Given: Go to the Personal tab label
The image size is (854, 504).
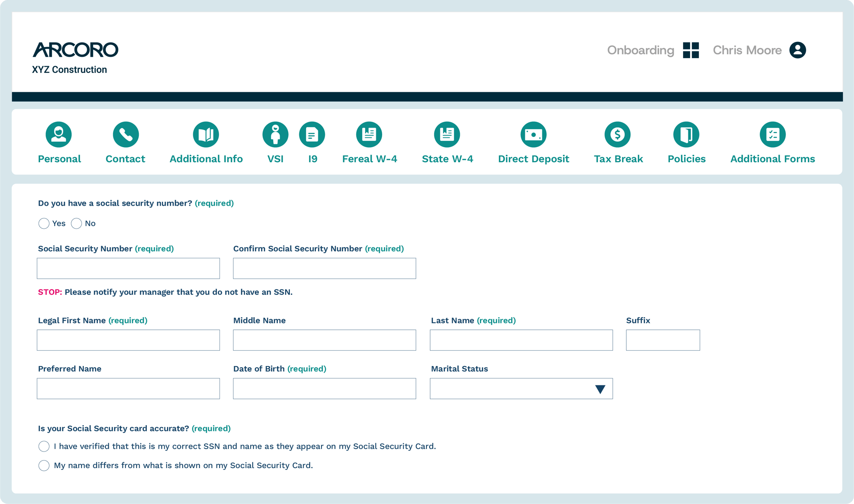Looking at the screenshot, I should [x=59, y=159].
